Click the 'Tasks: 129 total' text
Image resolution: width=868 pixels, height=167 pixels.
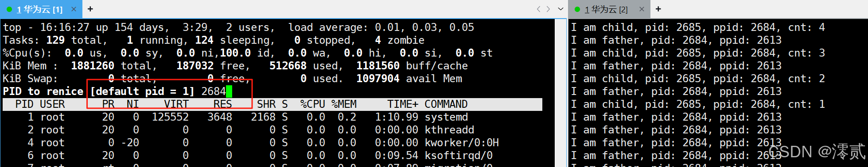tap(52, 40)
